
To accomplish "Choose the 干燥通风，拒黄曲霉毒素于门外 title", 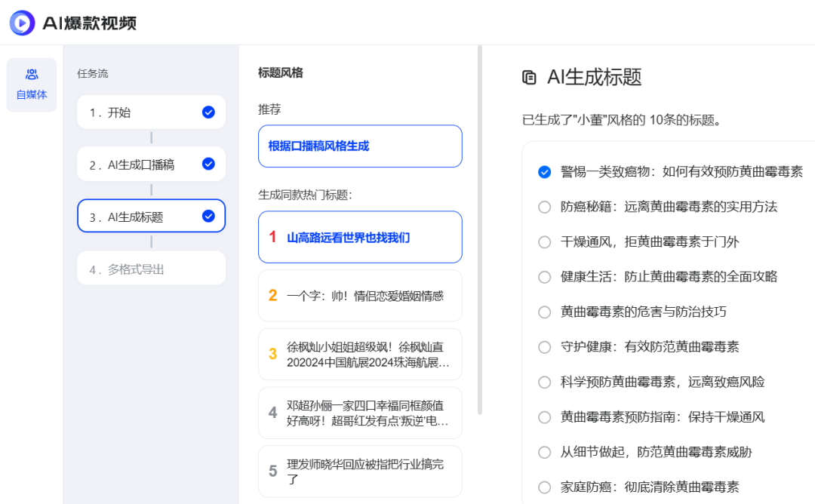I will pos(544,241).
